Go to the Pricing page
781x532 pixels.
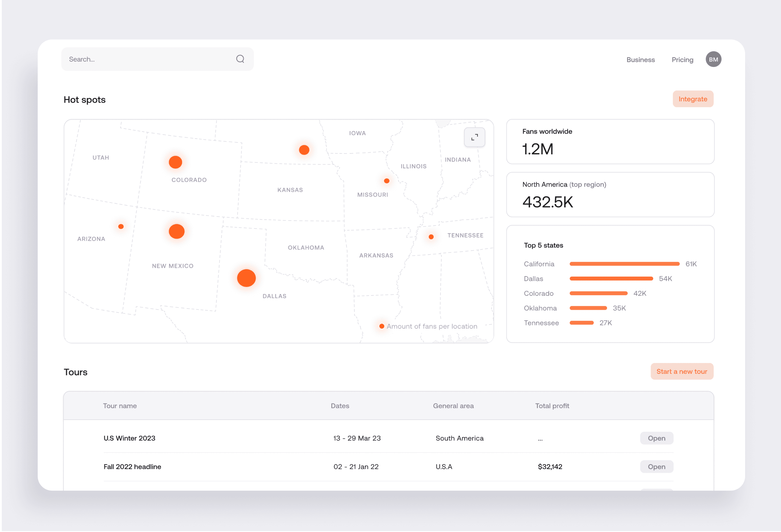[x=682, y=60]
